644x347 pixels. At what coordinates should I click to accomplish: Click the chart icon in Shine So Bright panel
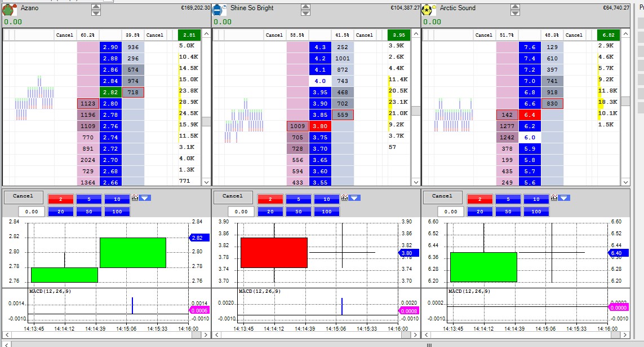pyautogui.click(x=345, y=198)
